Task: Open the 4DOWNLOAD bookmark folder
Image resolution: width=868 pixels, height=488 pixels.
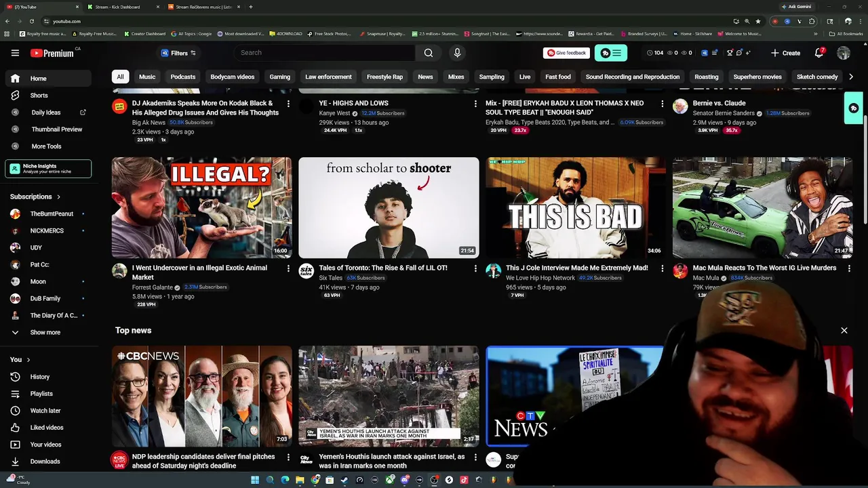Action: [285, 33]
